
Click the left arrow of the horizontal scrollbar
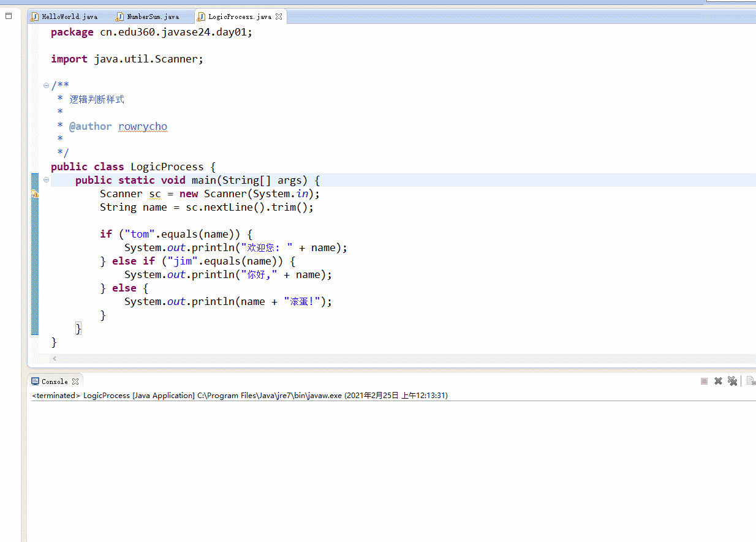(x=54, y=359)
